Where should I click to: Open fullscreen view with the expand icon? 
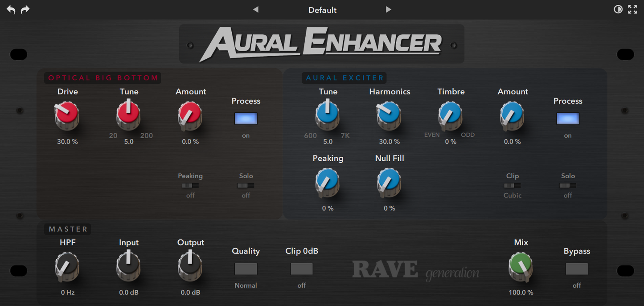pyautogui.click(x=632, y=9)
